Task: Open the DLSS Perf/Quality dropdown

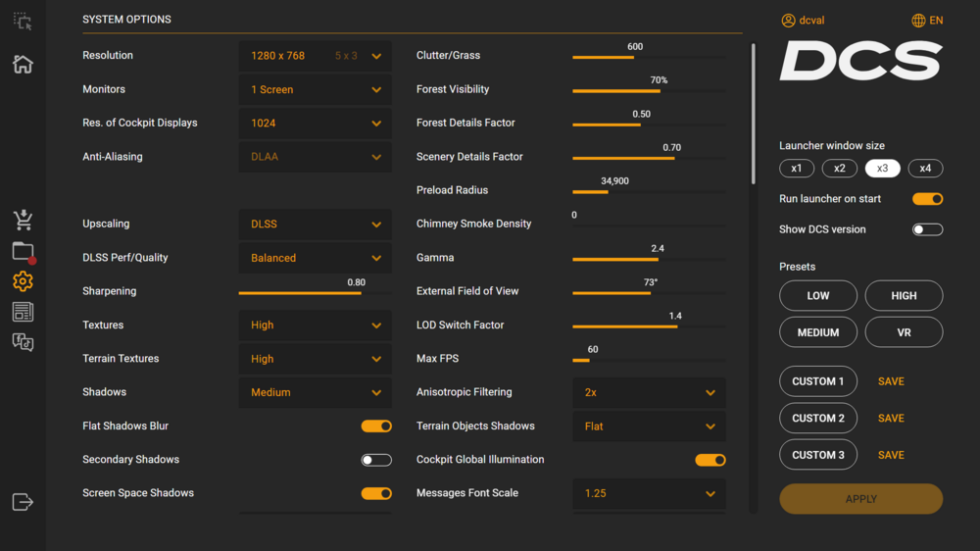Action: point(315,258)
